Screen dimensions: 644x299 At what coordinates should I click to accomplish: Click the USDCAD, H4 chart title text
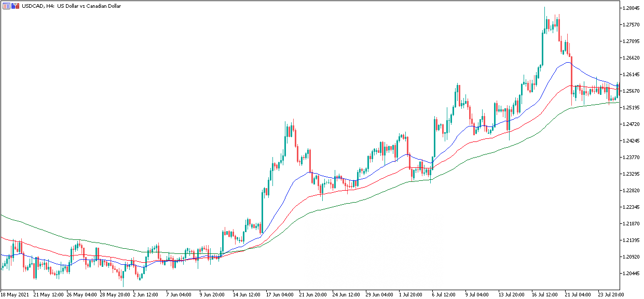(71, 6)
